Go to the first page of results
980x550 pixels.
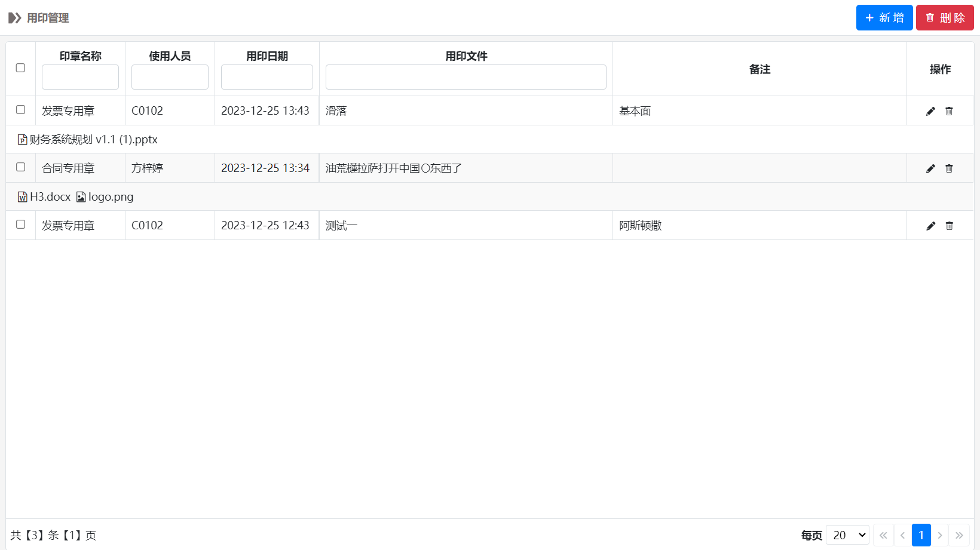click(883, 535)
